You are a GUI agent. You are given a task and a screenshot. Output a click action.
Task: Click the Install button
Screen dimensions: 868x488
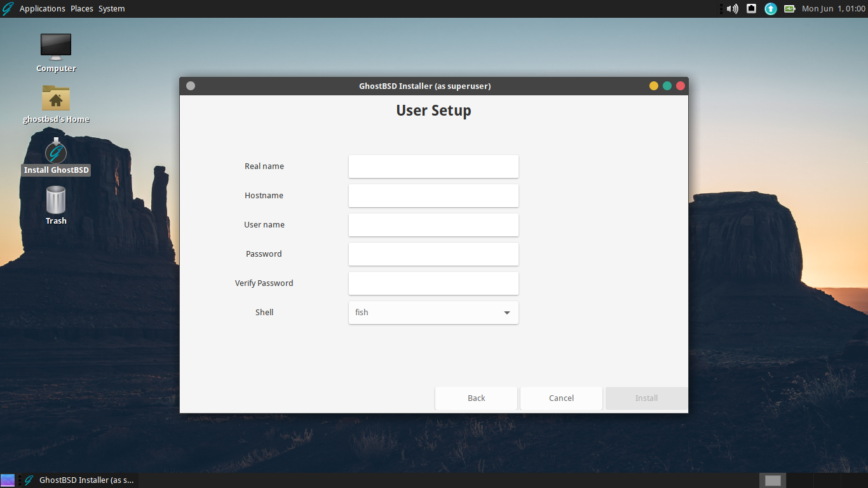tap(646, 398)
